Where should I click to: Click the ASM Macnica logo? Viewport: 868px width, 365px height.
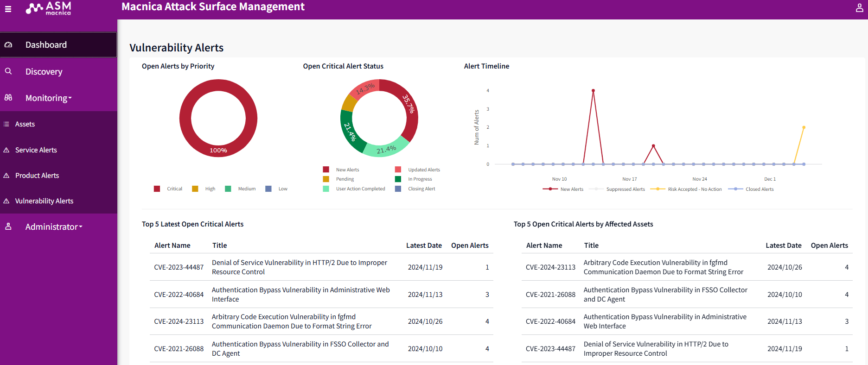49,8
